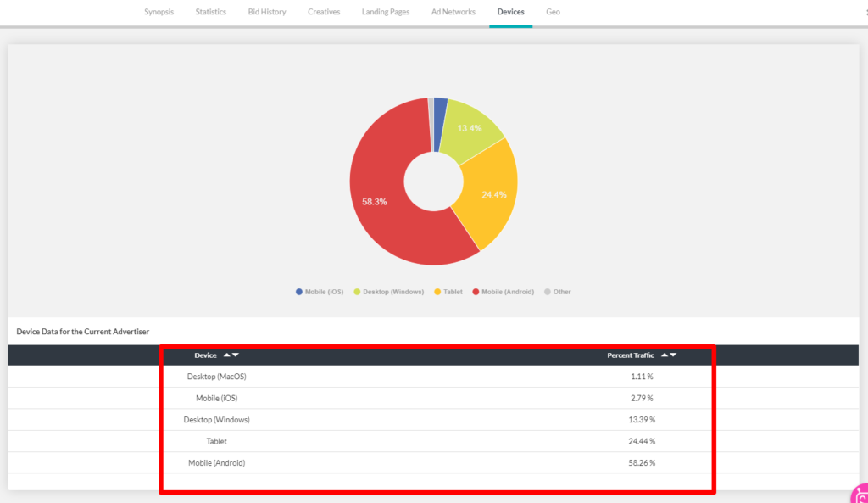The image size is (868, 503).
Task: Switch to the Synopsis tab
Action: pos(159,12)
